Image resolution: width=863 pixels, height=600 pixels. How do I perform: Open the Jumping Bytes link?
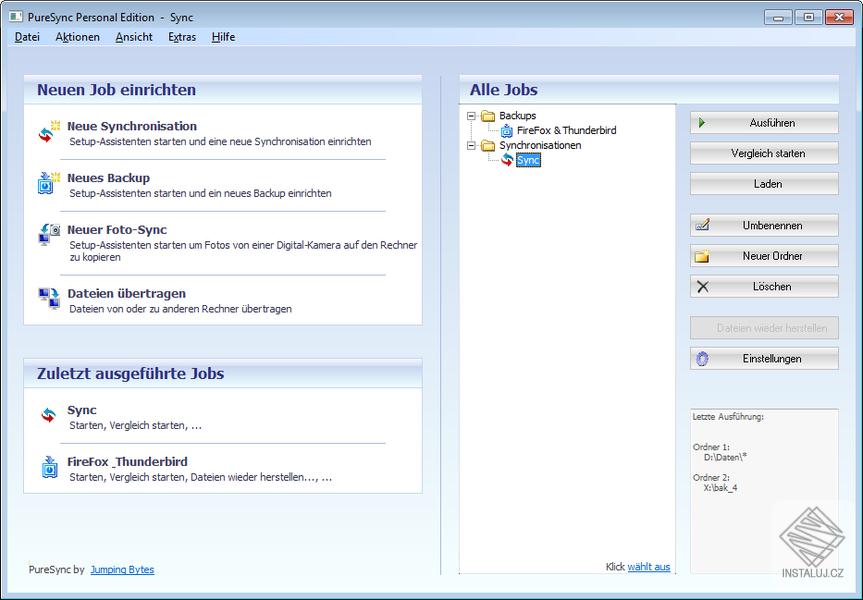122,570
